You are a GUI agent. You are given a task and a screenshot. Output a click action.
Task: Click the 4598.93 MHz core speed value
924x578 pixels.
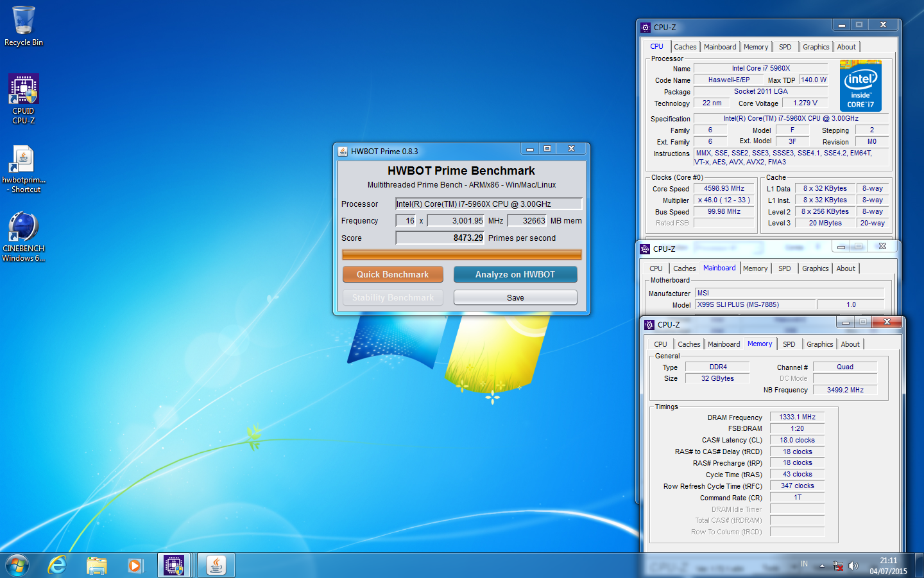click(724, 189)
